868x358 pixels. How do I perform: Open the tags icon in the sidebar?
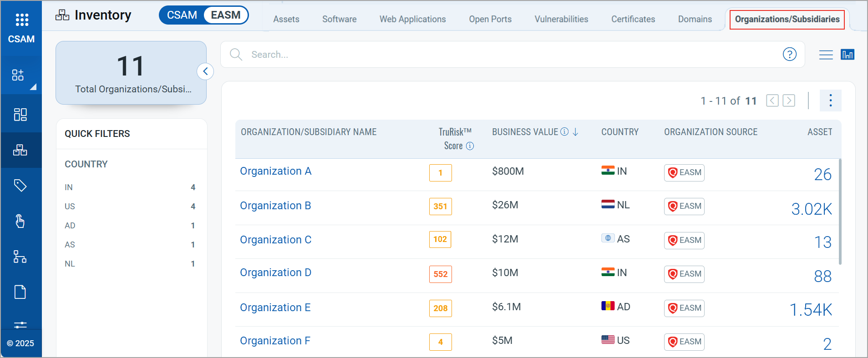20,185
